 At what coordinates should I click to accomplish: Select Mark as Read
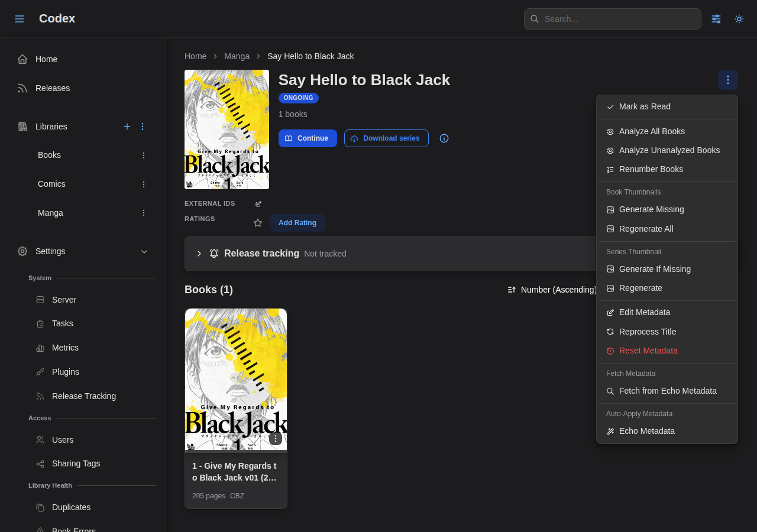point(667,107)
